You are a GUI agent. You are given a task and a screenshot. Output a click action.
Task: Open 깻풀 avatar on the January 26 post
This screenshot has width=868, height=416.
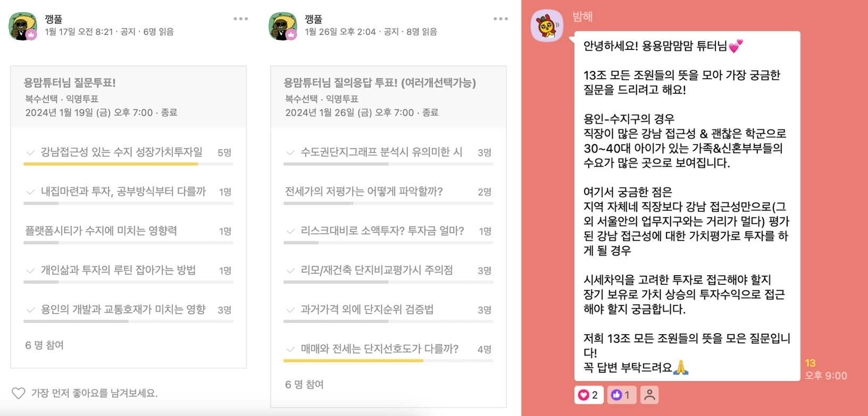pyautogui.click(x=282, y=26)
